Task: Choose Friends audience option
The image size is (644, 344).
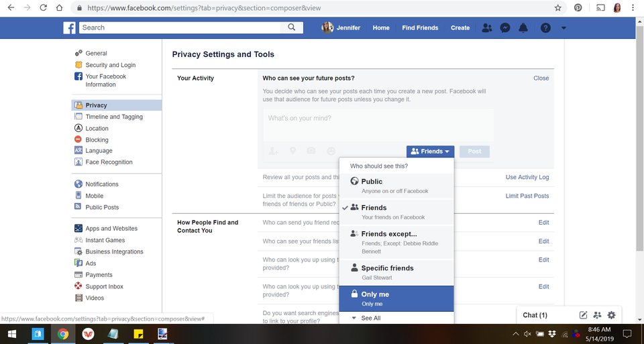Action: click(x=396, y=212)
